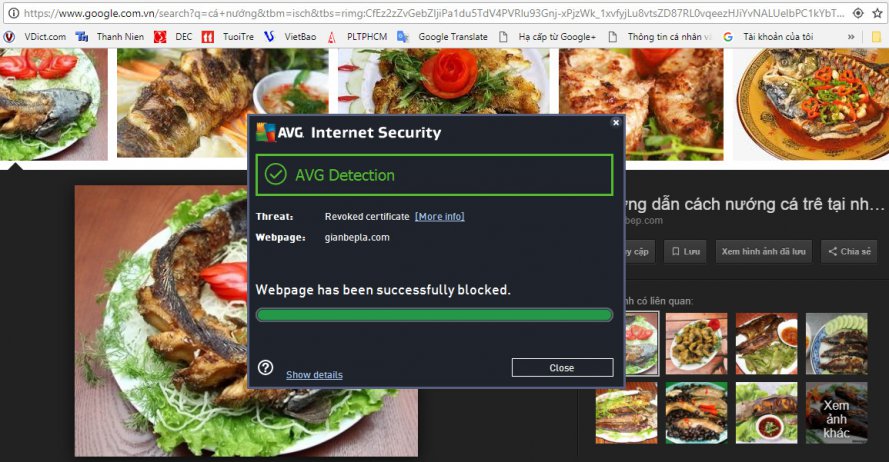Click the AVG logo in the dialog header
Viewport: 889px width, 462px height.
click(280, 132)
